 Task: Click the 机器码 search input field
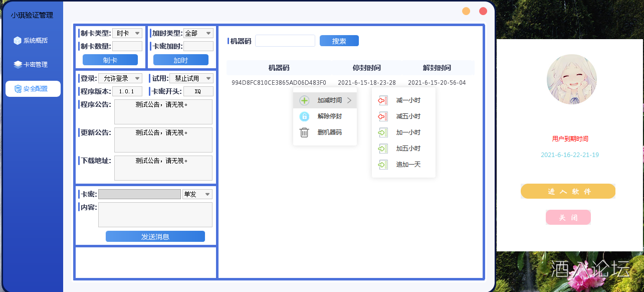coord(285,41)
